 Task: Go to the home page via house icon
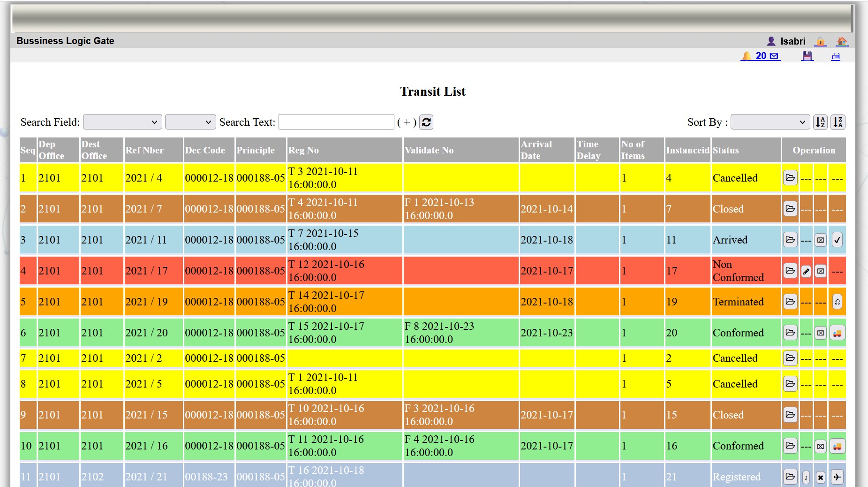(842, 41)
